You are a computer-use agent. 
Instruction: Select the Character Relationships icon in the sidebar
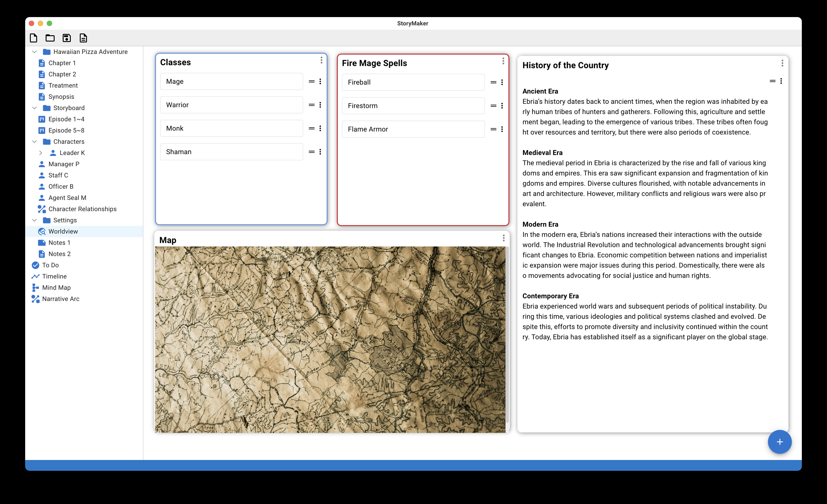(41, 209)
